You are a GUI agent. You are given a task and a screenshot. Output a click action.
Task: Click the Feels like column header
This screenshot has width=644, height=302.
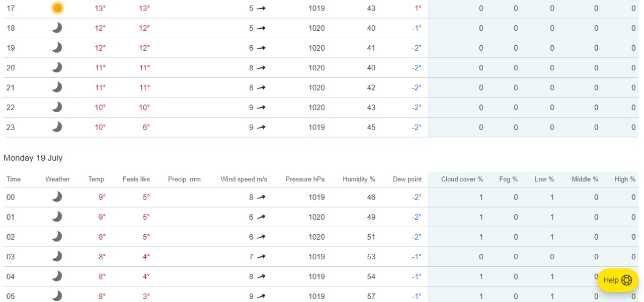point(136,179)
